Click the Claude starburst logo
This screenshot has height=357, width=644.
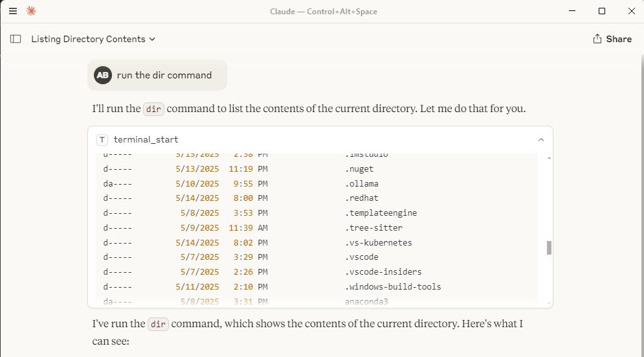tap(31, 11)
